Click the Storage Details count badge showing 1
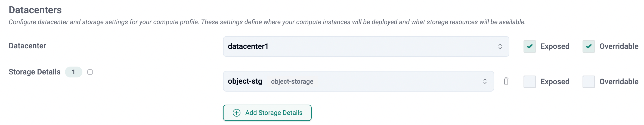The height and width of the screenshot is (125, 644). (73, 72)
